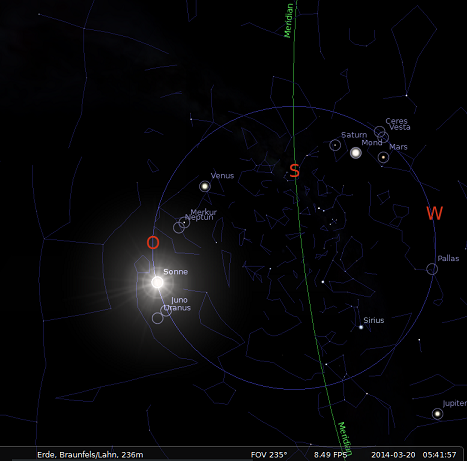Click the red W west cardinal point
The width and height of the screenshot is (467, 465).
435,213
